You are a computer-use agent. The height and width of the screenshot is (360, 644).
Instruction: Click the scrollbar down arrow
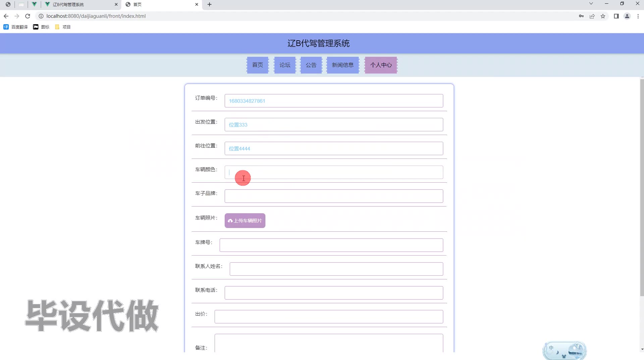pyautogui.click(x=642, y=349)
